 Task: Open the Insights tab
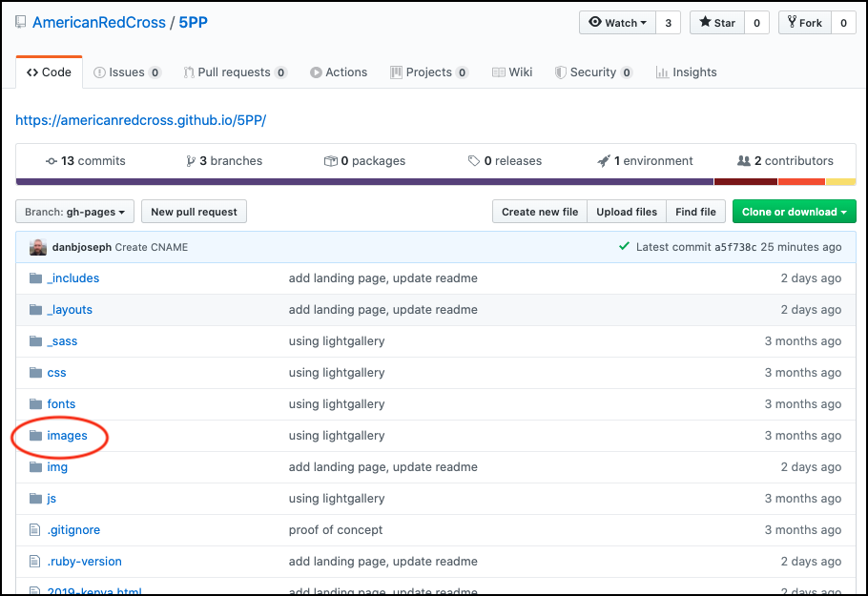click(687, 72)
